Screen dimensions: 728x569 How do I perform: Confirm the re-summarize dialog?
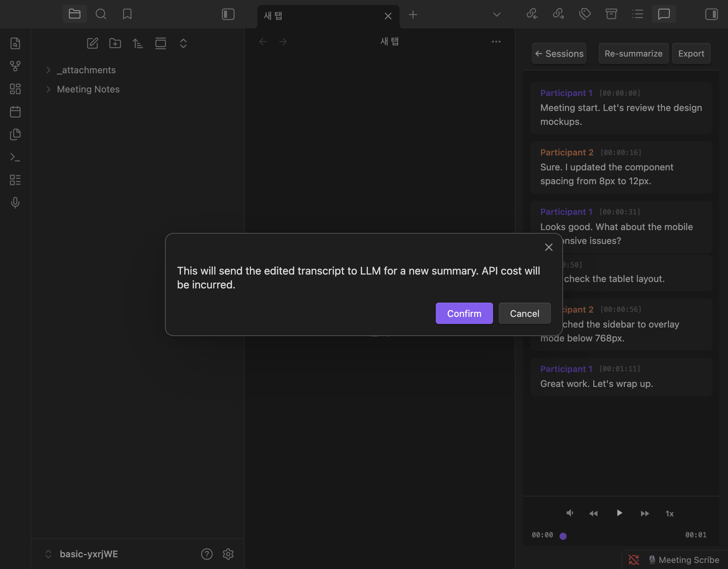464,313
